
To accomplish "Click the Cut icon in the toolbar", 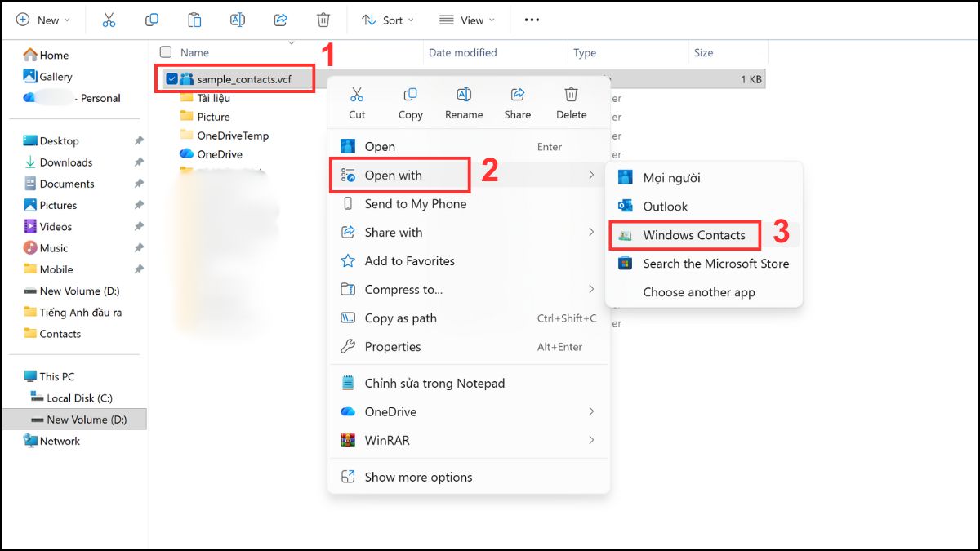I will [109, 20].
